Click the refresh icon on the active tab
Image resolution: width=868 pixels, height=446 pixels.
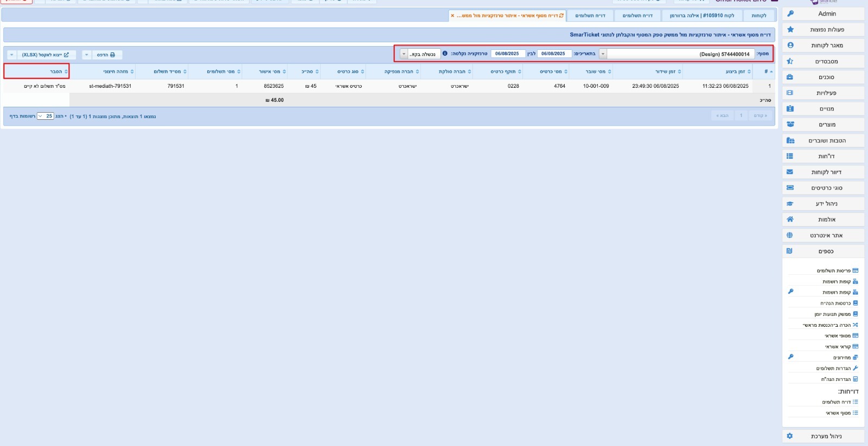pos(561,16)
